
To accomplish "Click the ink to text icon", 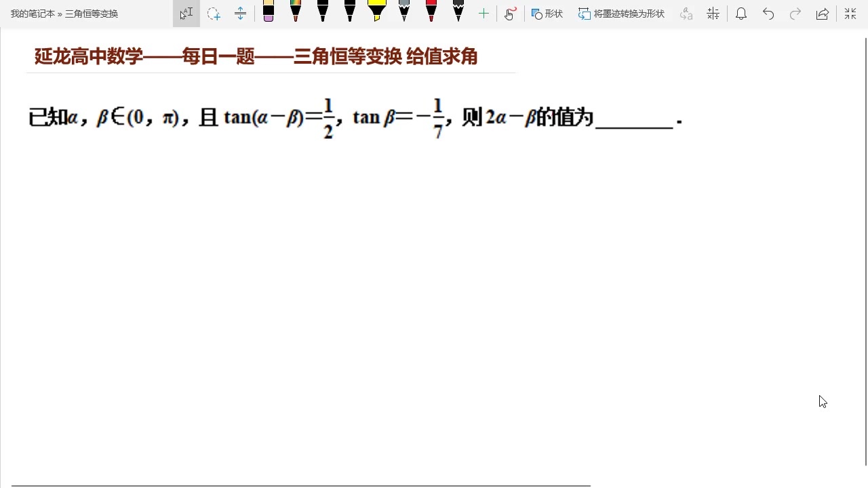I will coord(686,14).
